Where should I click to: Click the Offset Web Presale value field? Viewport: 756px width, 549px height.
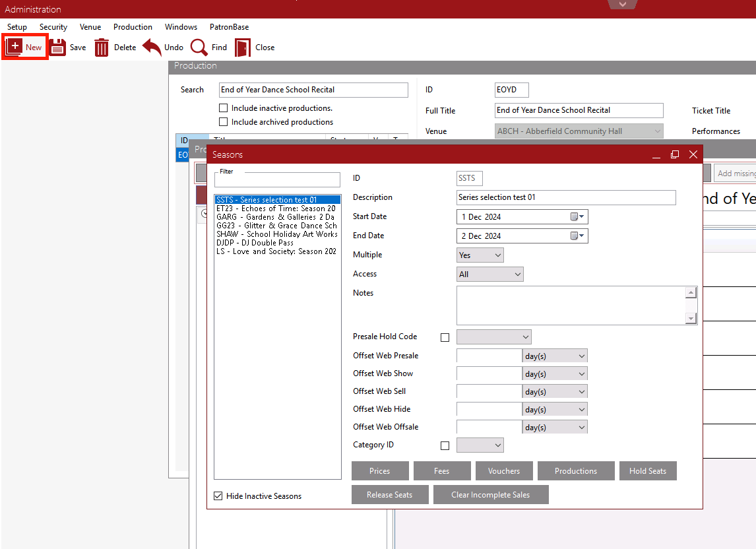click(x=489, y=356)
